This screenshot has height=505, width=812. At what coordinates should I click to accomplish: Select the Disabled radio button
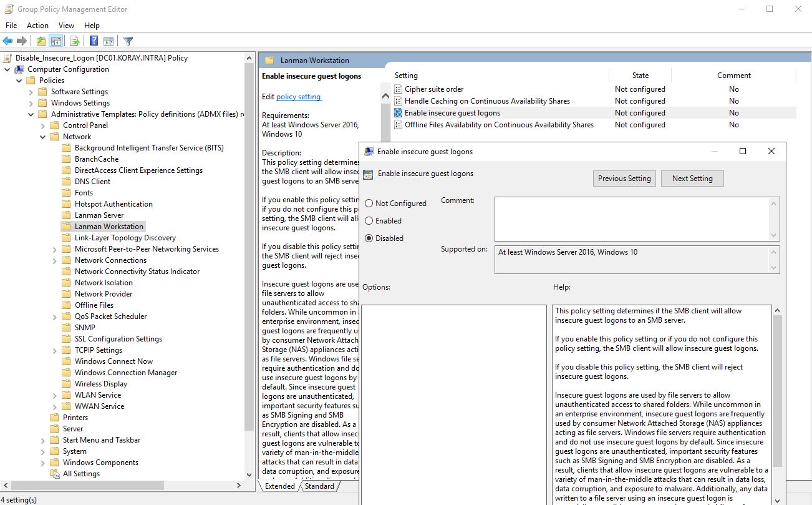[369, 238]
